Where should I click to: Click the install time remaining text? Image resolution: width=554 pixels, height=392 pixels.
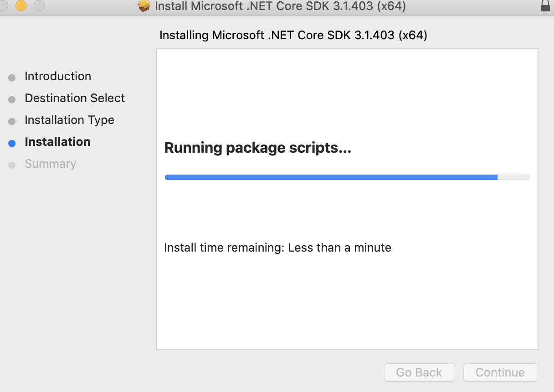[277, 248]
